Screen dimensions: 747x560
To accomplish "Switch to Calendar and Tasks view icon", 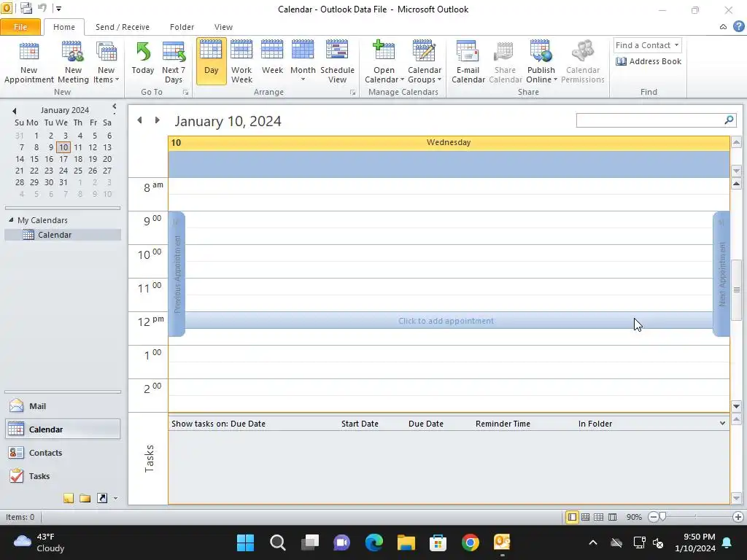I will tap(586, 517).
